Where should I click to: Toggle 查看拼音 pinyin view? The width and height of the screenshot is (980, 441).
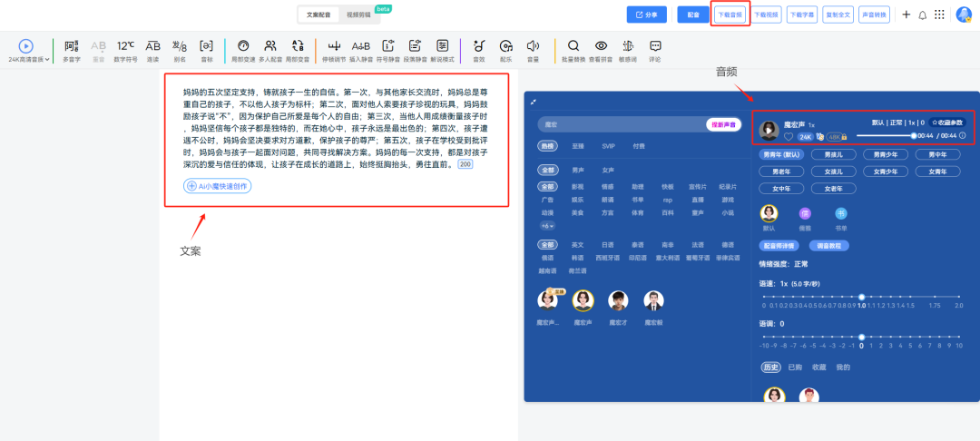(601, 51)
